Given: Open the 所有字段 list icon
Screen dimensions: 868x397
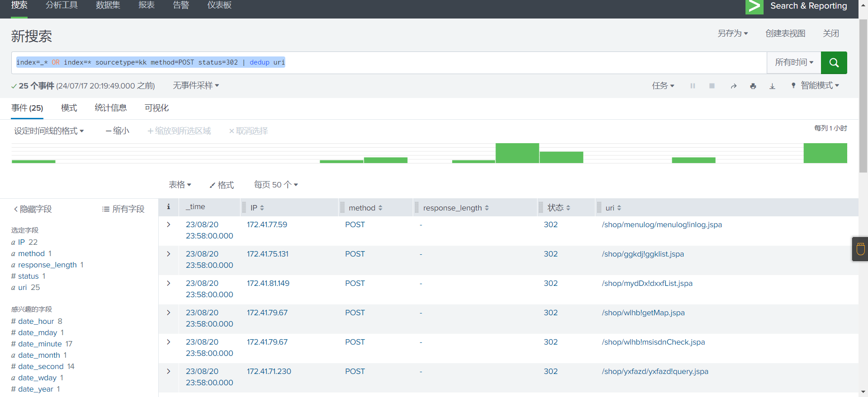Looking at the screenshot, I should [106, 209].
